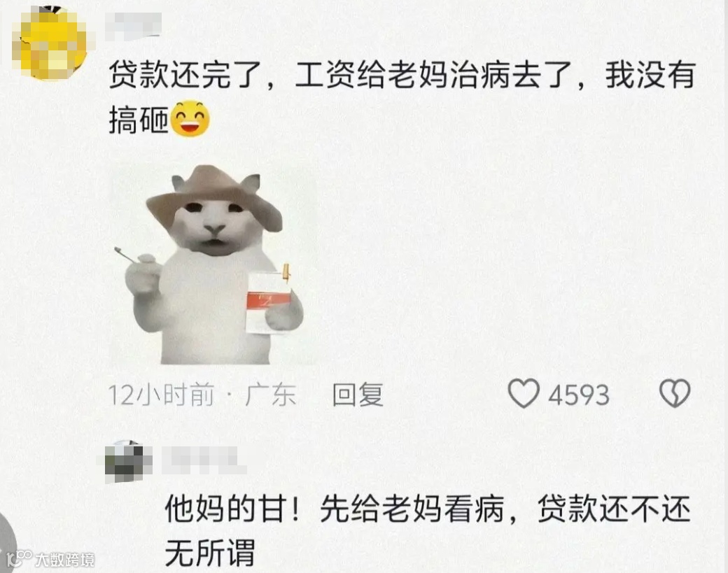
Task: Tap the reply line 无所谓
Action: [210, 553]
